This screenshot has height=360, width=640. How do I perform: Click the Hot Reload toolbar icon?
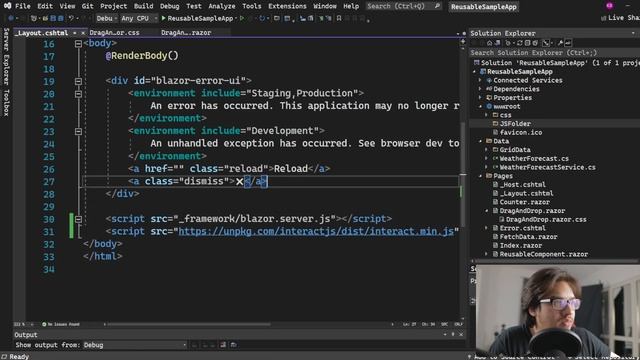pyautogui.click(x=262, y=18)
